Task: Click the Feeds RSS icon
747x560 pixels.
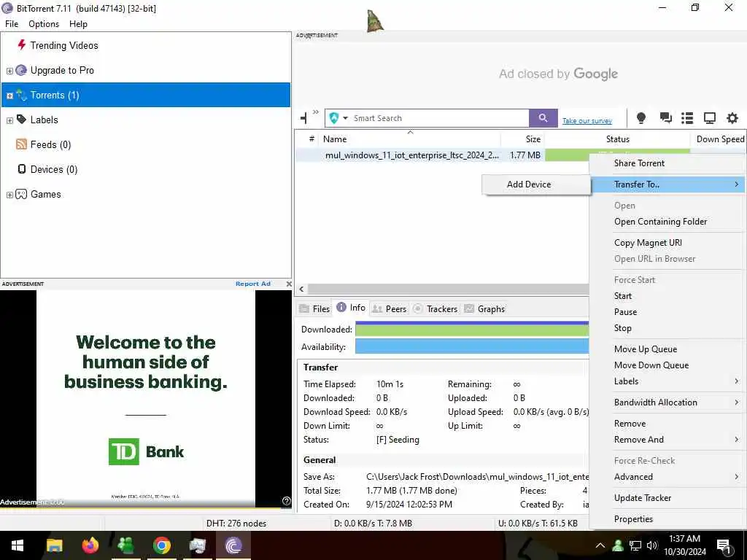Action: (21, 144)
